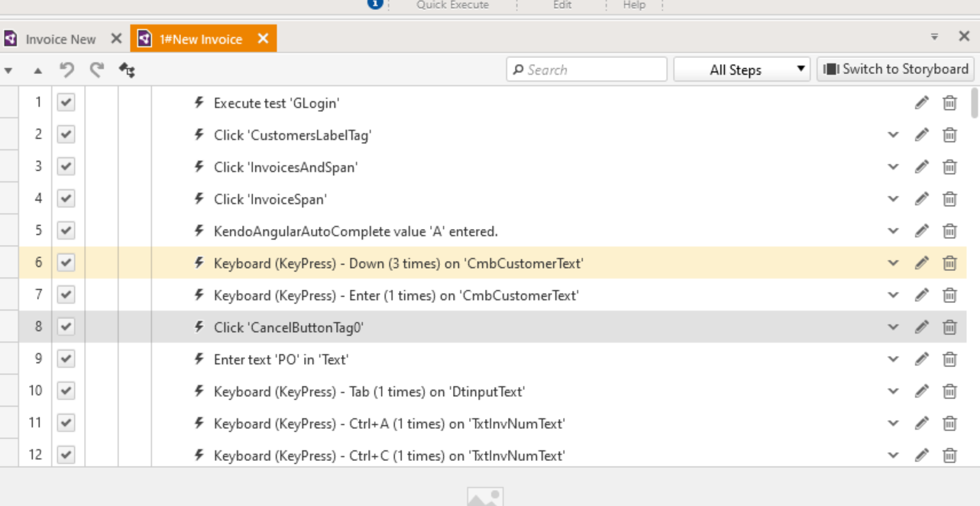Delete step 3 'Click InvoicesAndSpan' using trash icon
Viewport: 980px width, 506px height.
[949, 167]
